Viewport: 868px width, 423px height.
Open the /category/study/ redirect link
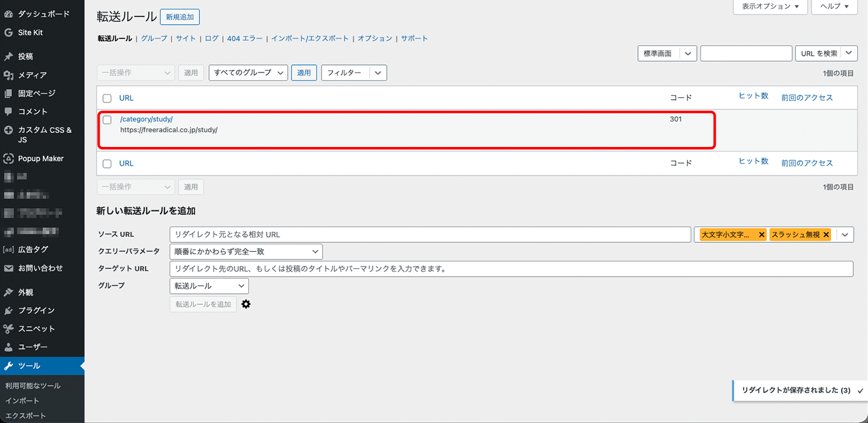146,119
